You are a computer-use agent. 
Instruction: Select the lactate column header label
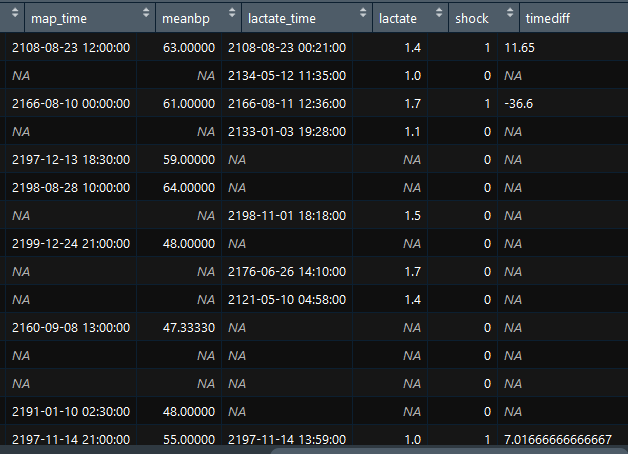[x=398, y=18]
